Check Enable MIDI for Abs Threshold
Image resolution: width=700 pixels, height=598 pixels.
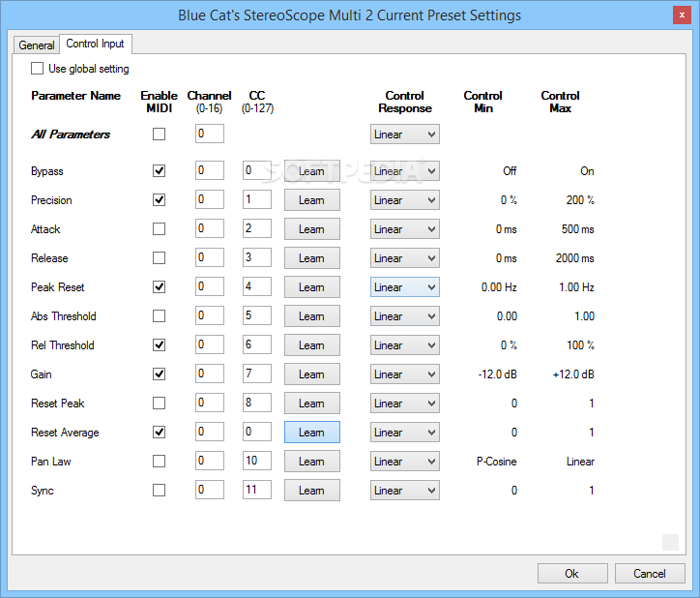tap(159, 316)
